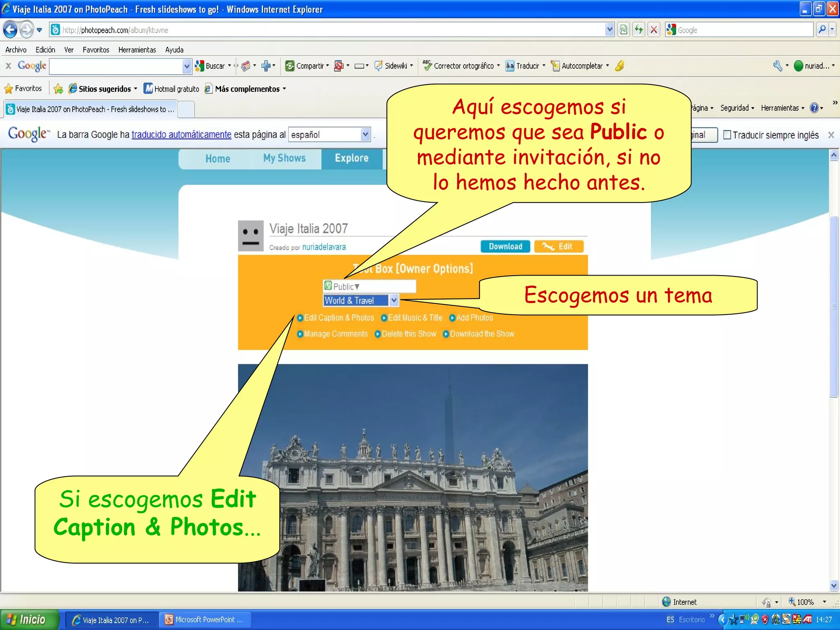Screen dimensions: 840x630
Task: Click the Help question mark icon
Action: coord(814,108)
